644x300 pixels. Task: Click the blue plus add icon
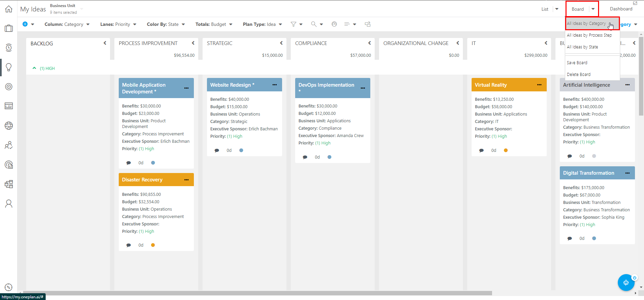click(x=25, y=24)
